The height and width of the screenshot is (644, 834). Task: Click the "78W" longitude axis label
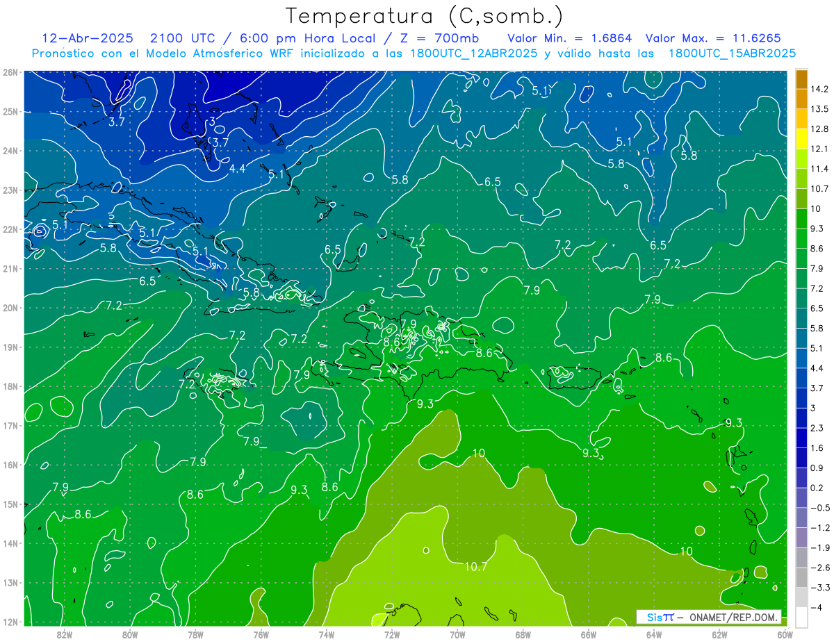[195, 634]
